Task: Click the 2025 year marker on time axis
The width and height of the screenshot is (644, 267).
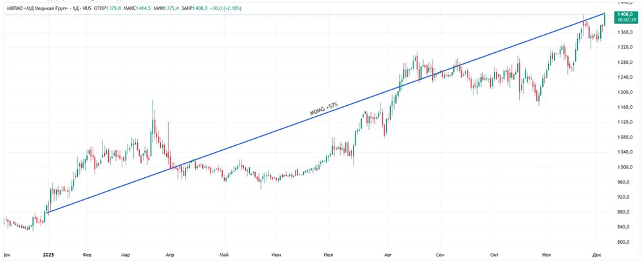Action: 47,255
